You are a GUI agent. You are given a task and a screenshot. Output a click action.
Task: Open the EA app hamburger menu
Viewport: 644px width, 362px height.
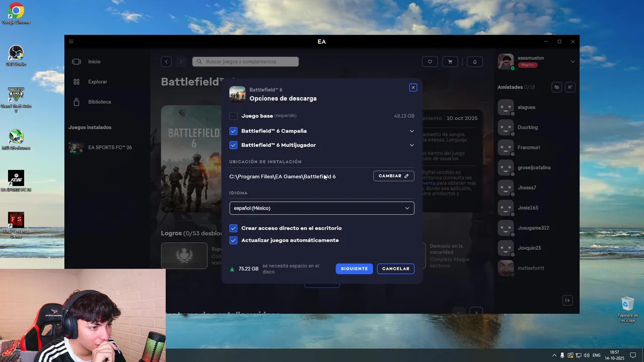71,42
